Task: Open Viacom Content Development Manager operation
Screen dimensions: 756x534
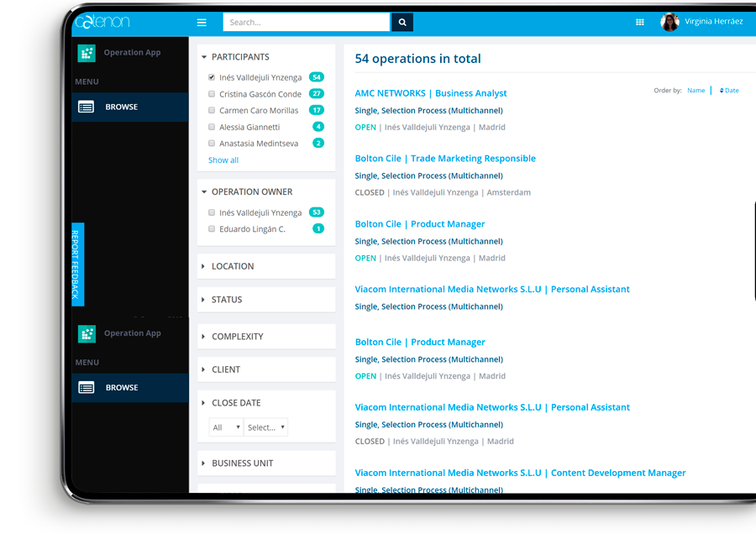Action: click(520, 473)
